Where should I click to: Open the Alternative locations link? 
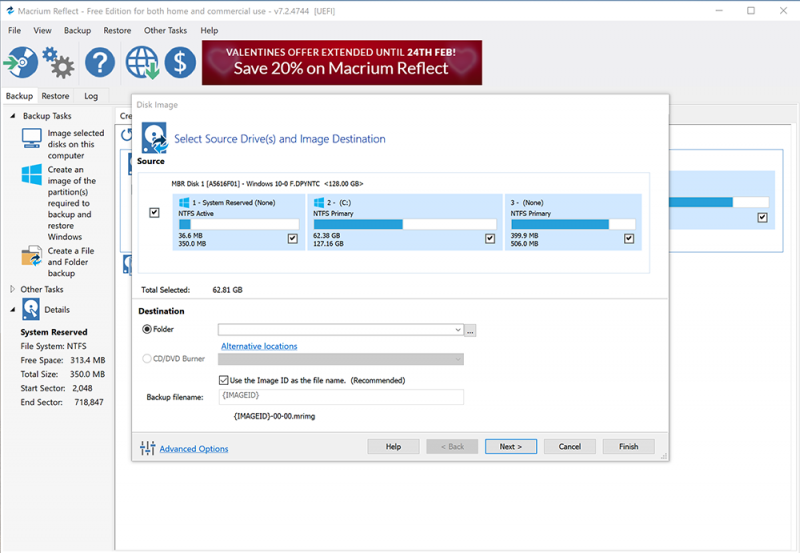[x=259, y=346]
